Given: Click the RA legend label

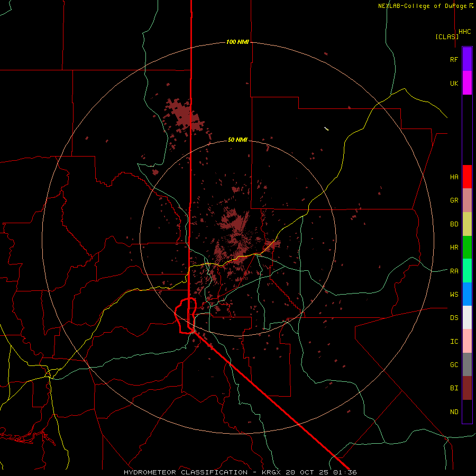Looking at the screenshot, I should (x=454, y=271).
